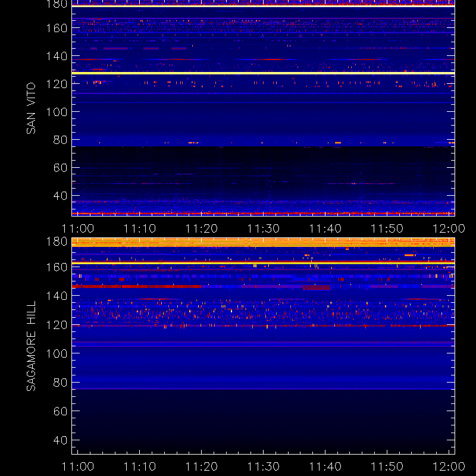Screen dimensions: 476x476
Task: Click the SAGAMORE HILL vertical axis label
Action: (31, 346)
